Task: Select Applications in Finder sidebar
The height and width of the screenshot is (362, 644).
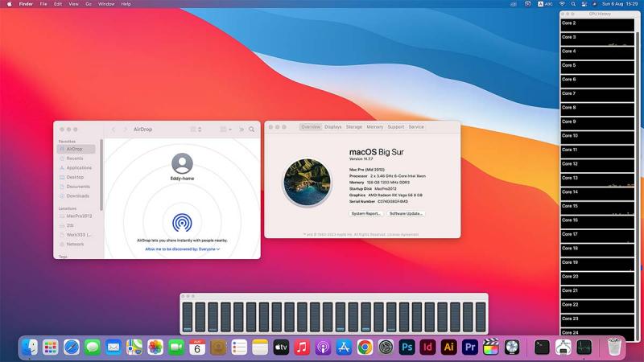Action: coord(76,168)
